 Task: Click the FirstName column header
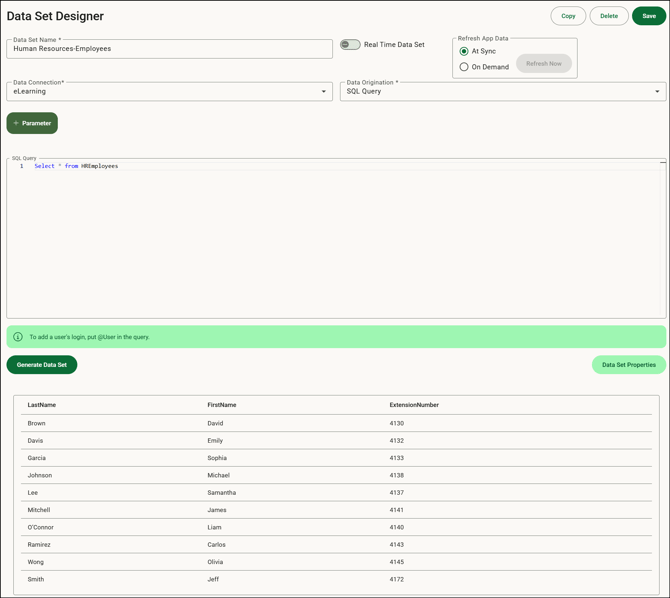[x=222, y=405]
